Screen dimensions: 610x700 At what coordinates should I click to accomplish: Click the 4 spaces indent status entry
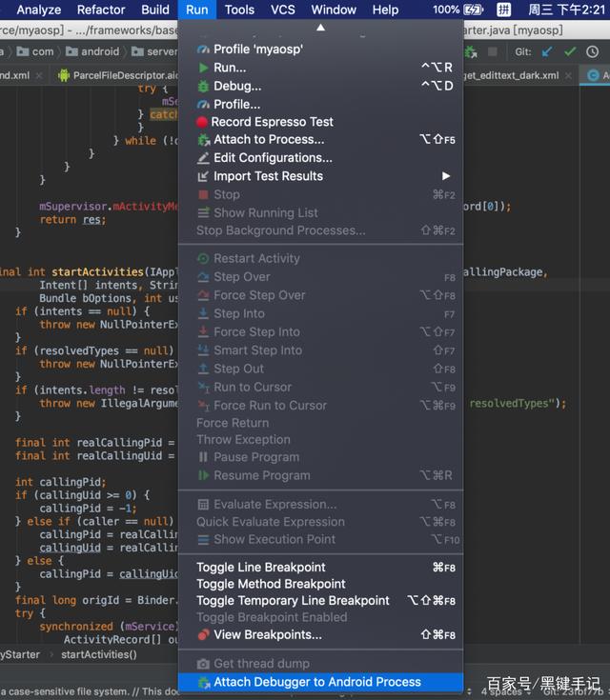coord(501,691)
